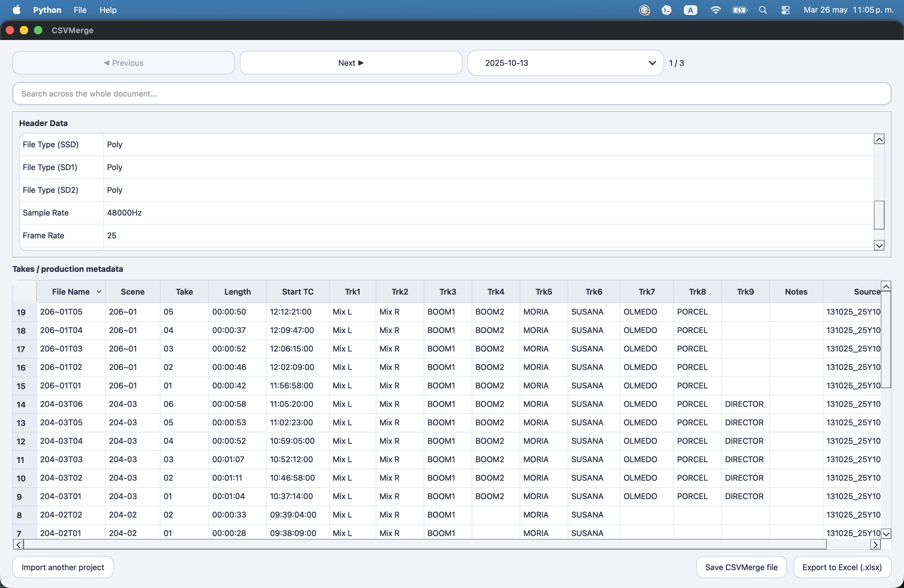Select file name cell 204-03T06

click(71, 404)
